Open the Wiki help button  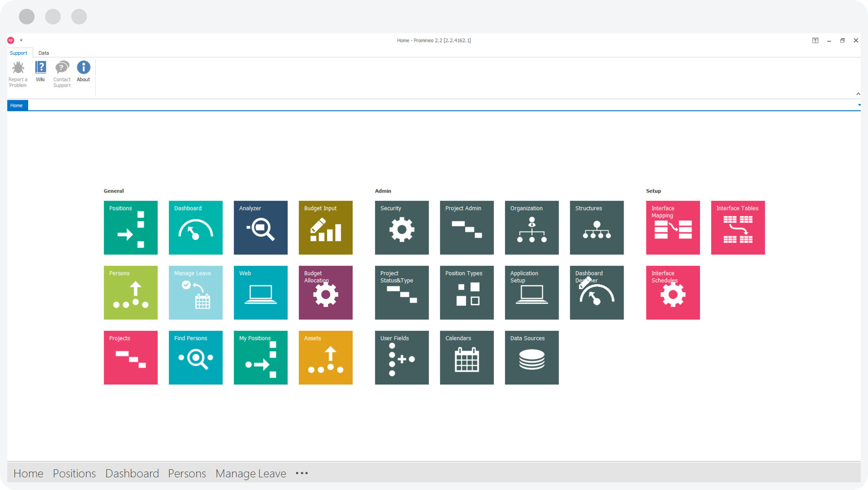tap(40, 72)
